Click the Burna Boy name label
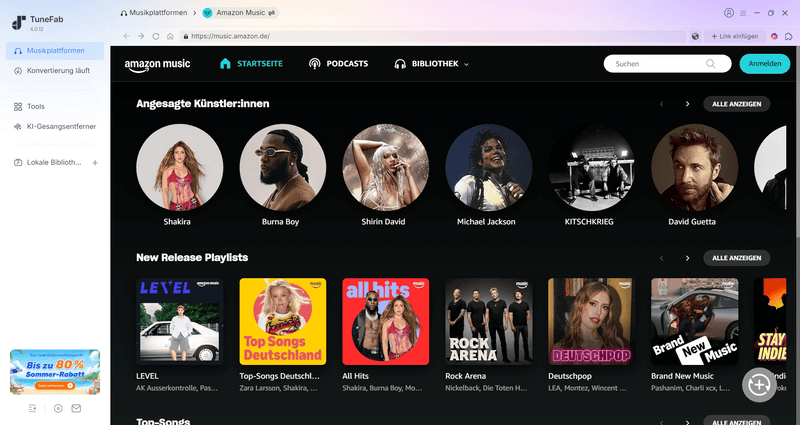This screenshot has height=425, width=800. [x=281, y=221]
